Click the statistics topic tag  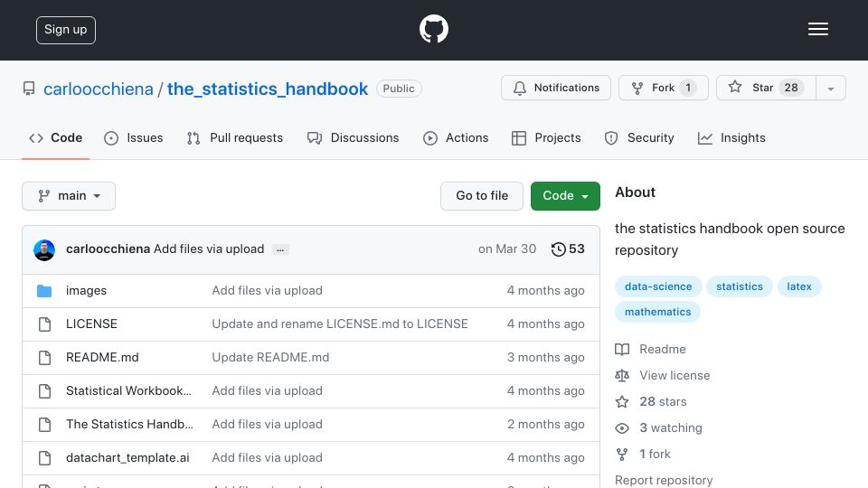[x=740, y=286]
